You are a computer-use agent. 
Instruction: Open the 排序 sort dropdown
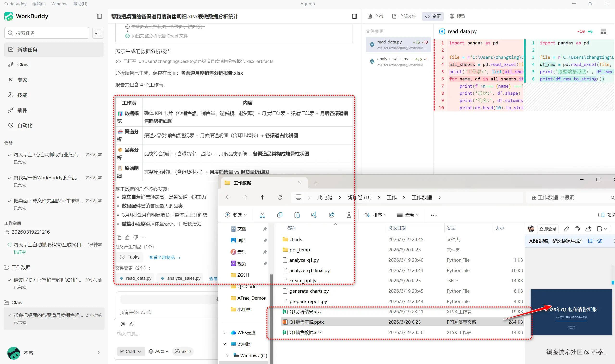(x=375, y=215)
